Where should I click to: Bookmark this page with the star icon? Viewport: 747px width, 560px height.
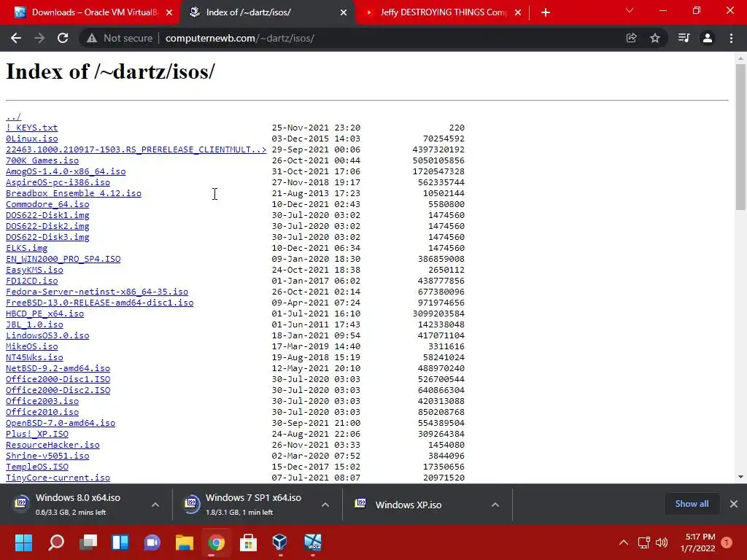655,38
